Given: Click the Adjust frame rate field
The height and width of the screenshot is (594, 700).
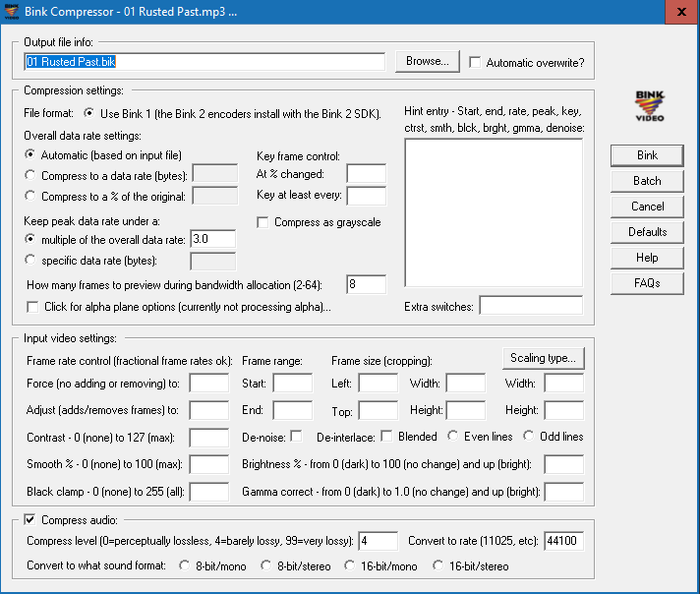Looking at the screenshot, I should pyautogui.click(x=209, y=410).
